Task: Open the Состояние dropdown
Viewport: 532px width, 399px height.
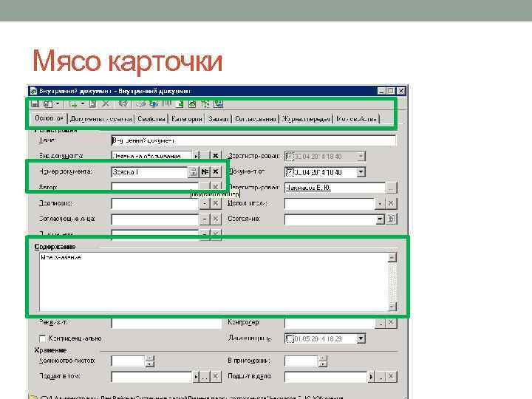Action: [x=380, y=219]
